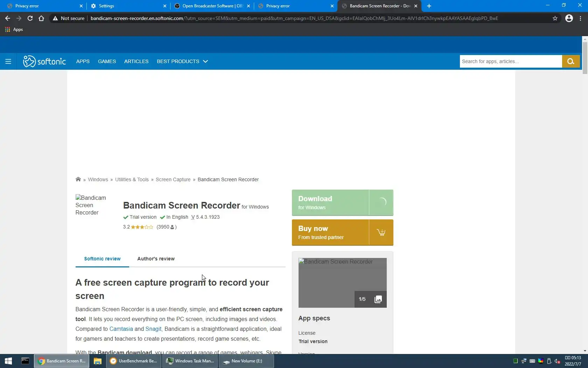Open New Volume (E:) from the taskbar
The image size is (588, 368).
(x=246, y=361)
